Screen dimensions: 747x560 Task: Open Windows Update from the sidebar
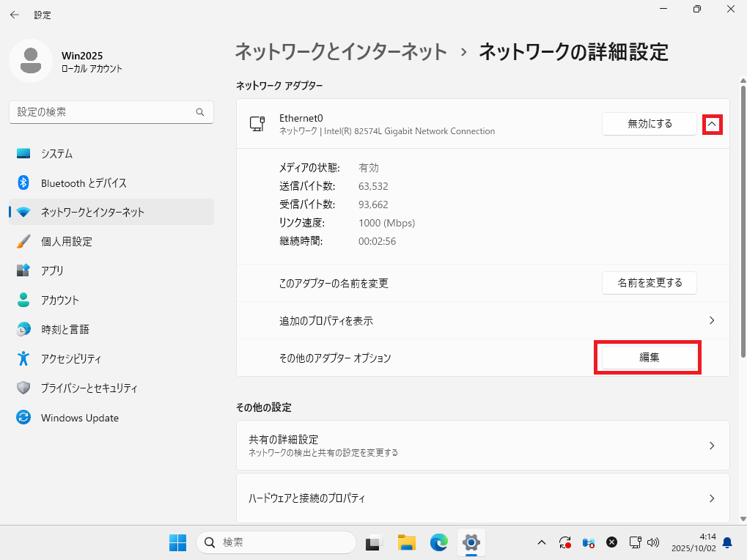coord(79,418)
